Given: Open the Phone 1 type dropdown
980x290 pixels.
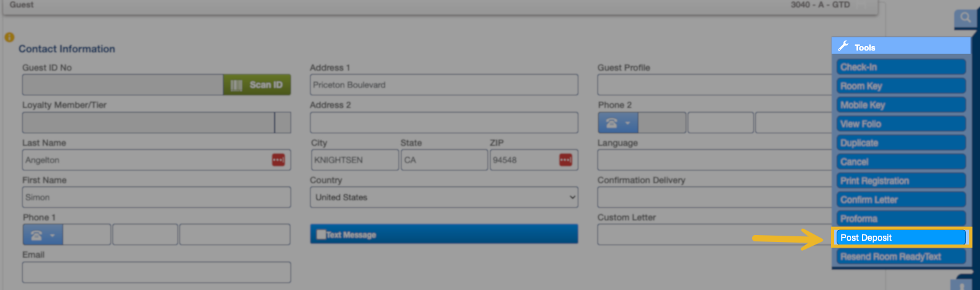Looking at the screenshot, I should click(42, 235).
